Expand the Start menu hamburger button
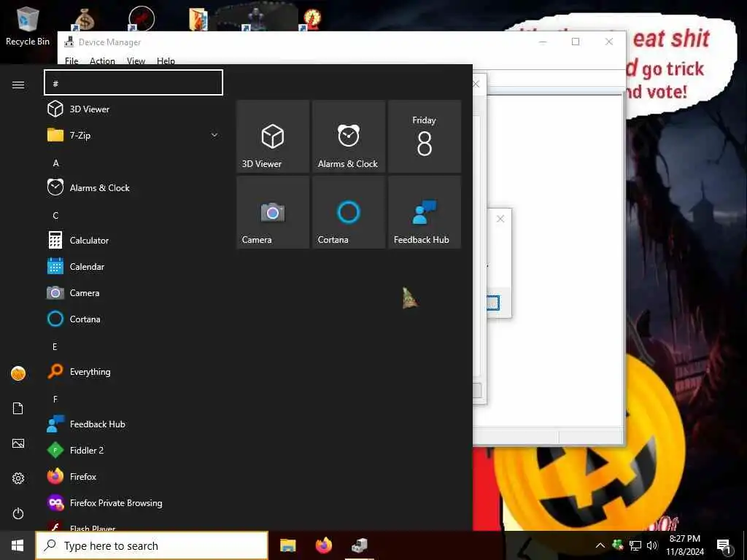The width and height of the screenshot is (747, 560). click(18, 85)
